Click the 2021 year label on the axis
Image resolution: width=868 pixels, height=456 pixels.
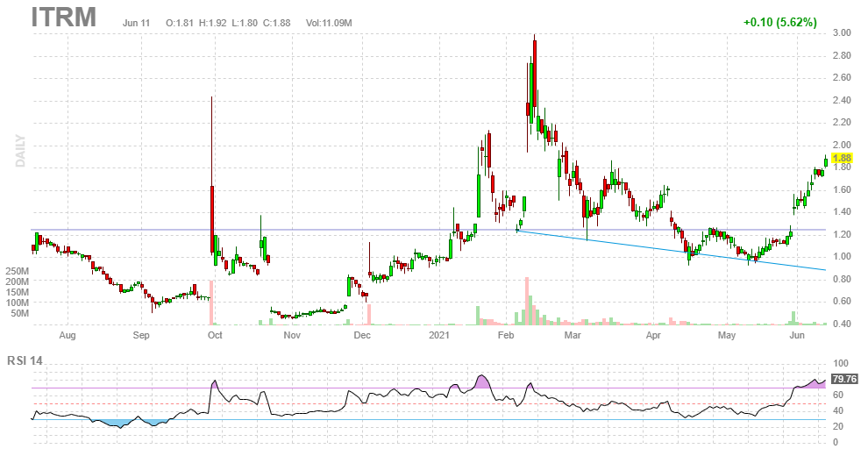(439, 335)
